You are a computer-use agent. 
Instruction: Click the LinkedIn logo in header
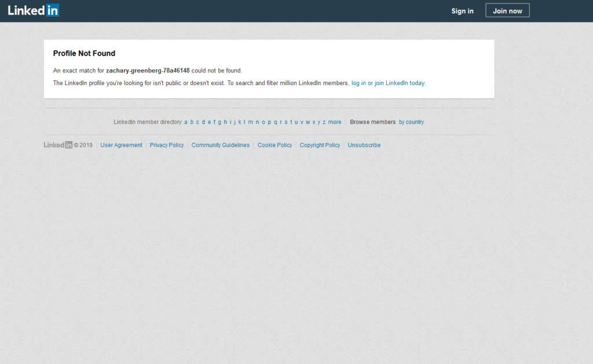(33, 10)
